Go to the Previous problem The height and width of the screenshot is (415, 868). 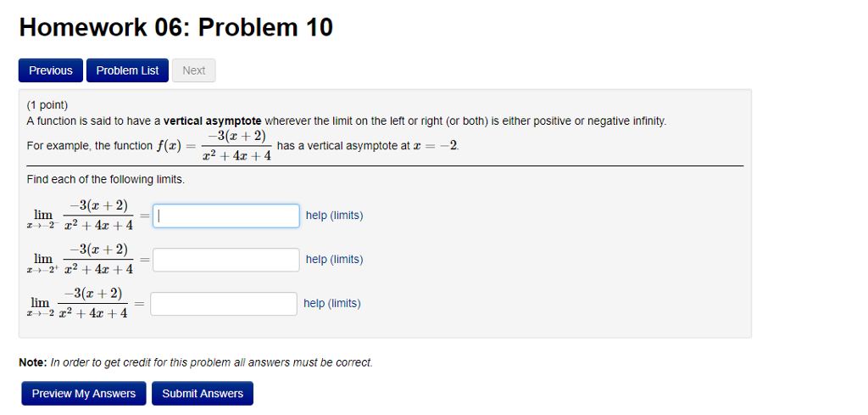point(50,70)
